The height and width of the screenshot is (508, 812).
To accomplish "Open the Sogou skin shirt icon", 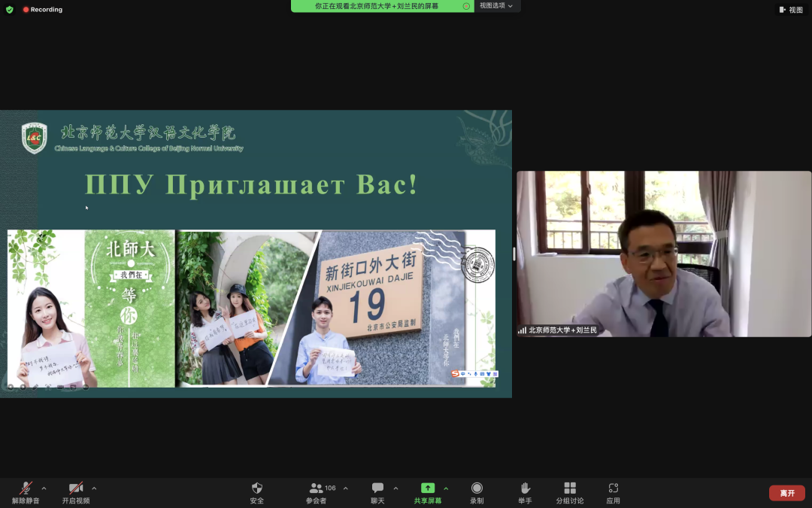I will [489, 374].
